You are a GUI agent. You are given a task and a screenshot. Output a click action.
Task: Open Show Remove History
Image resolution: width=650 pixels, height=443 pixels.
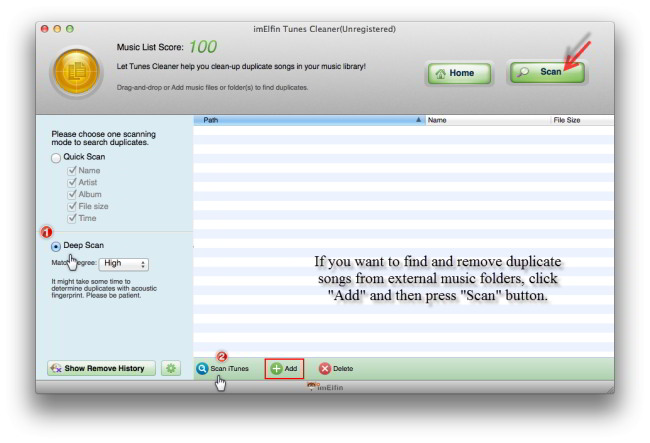coord(101,368)
